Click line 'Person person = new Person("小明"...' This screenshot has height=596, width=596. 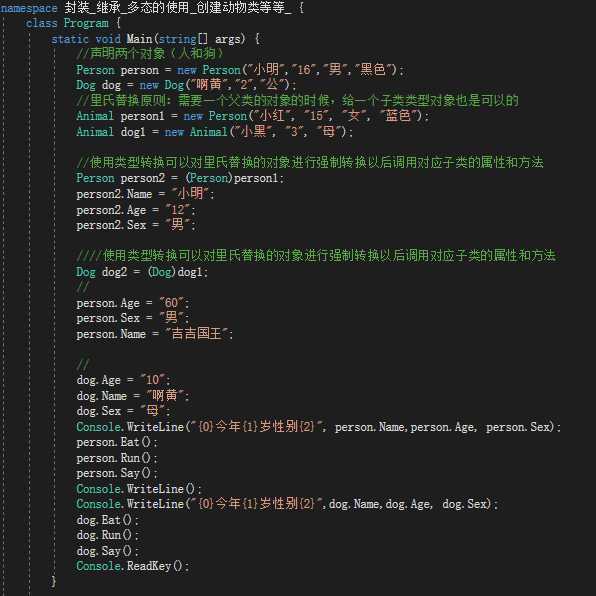240,70
